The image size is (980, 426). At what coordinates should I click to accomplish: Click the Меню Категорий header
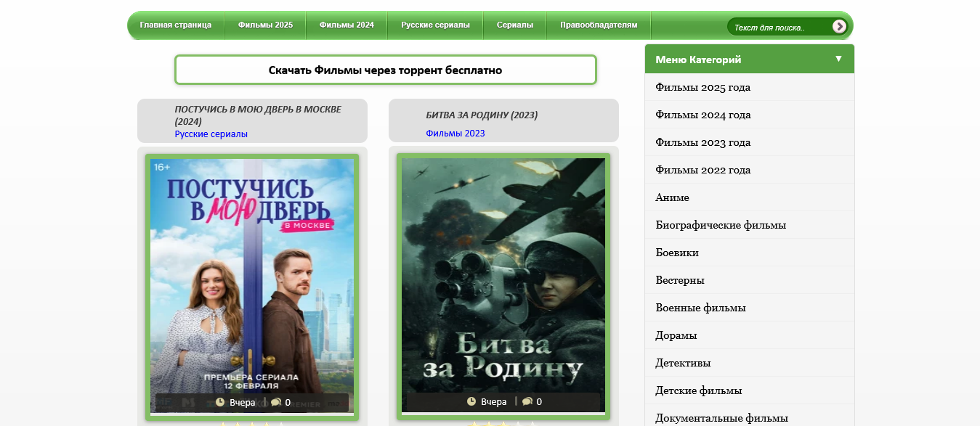(x=750, y=59)
